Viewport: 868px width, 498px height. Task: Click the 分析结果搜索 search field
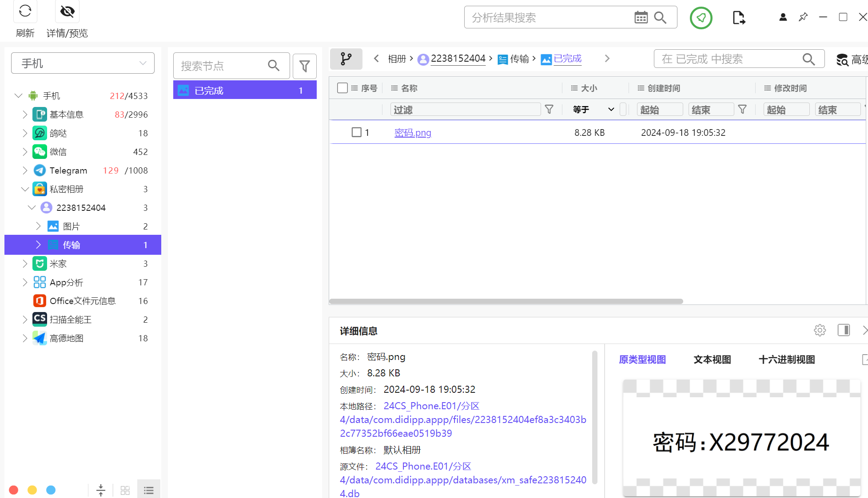pos(546,18)
